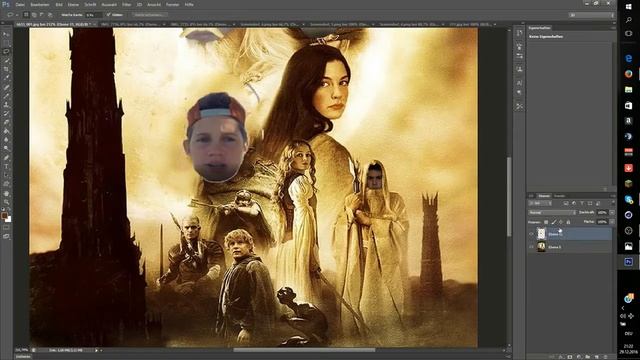Open the Deckkraft opacity slider arrow
640x360 pixels.
tap(612, 213)
